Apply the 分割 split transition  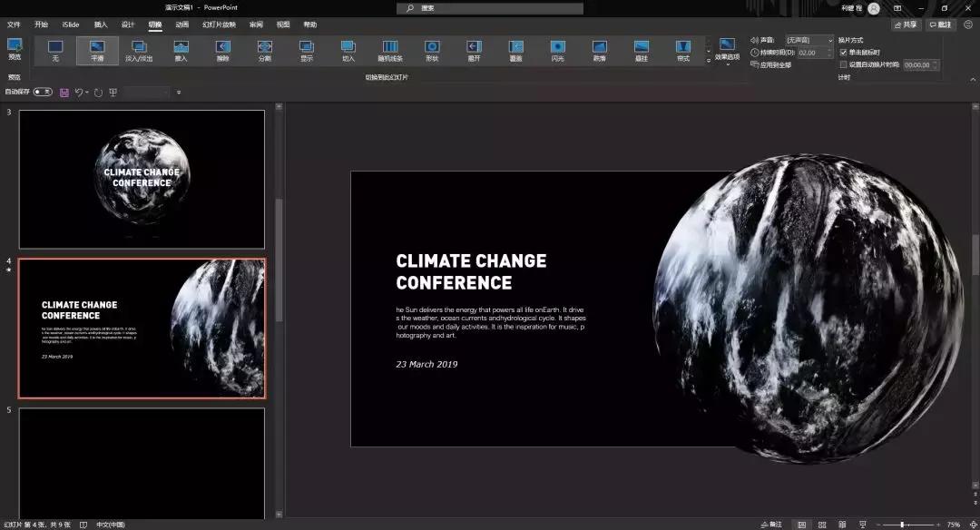pyautogui.click(x=265, y=50)
